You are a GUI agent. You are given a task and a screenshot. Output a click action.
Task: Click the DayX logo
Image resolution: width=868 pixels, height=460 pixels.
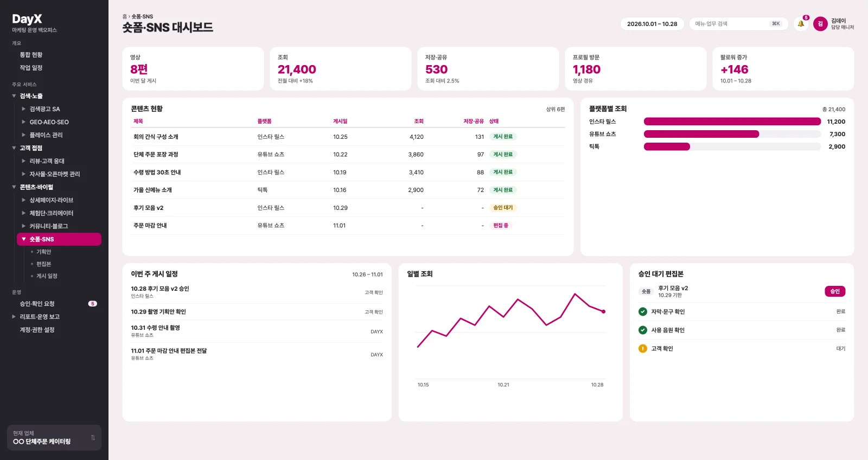click(x=27, y=19)
